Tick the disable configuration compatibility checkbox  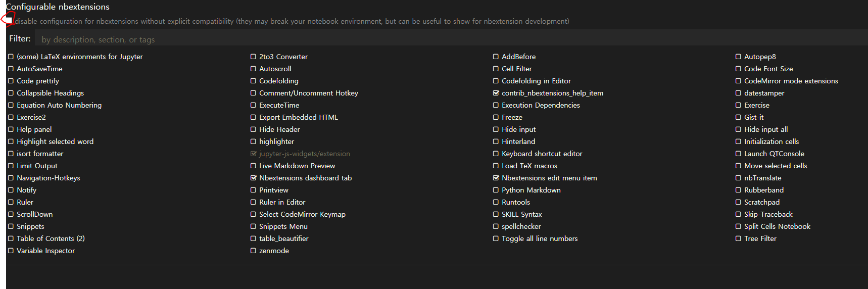[9, 21]
